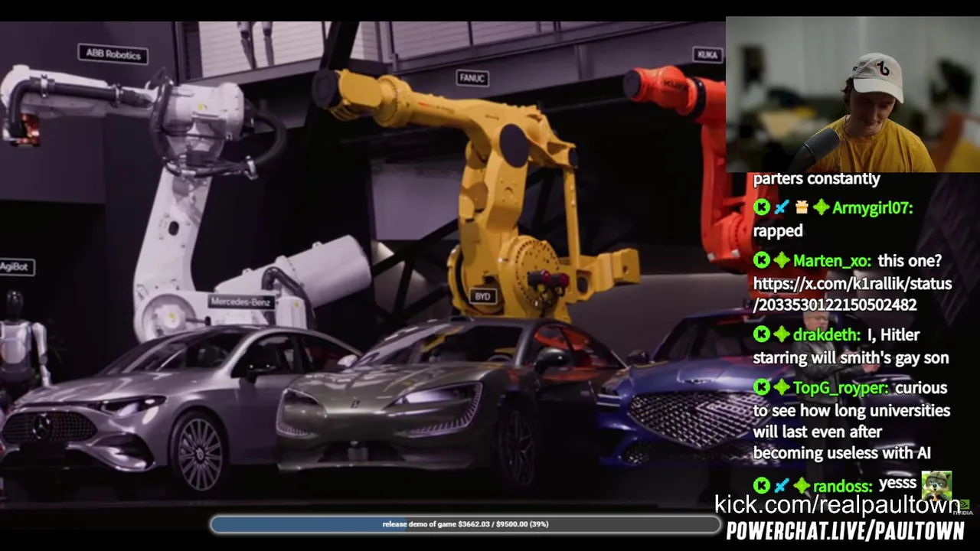Click the FANUC label
980x551 pixels.
[472, 77]
